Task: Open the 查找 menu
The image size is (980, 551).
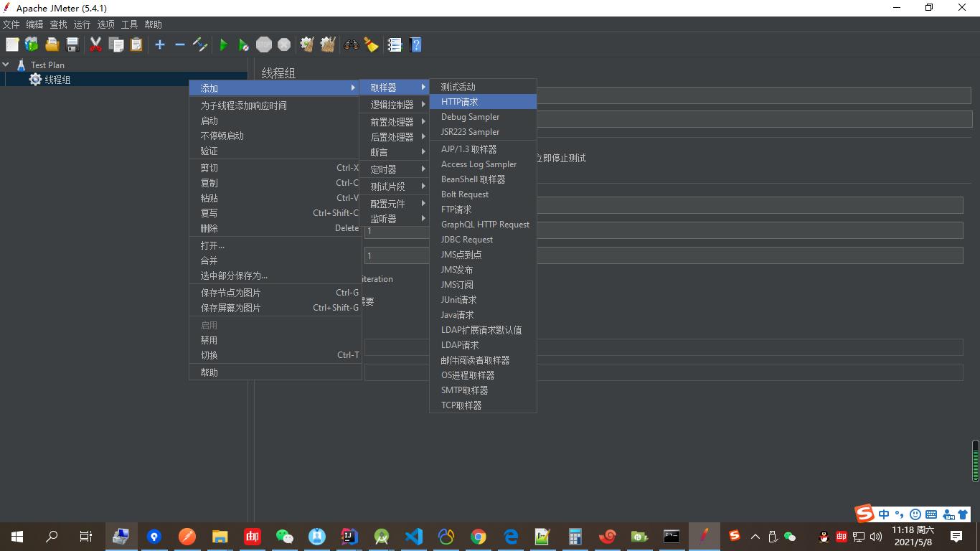Action: [58, 24]
